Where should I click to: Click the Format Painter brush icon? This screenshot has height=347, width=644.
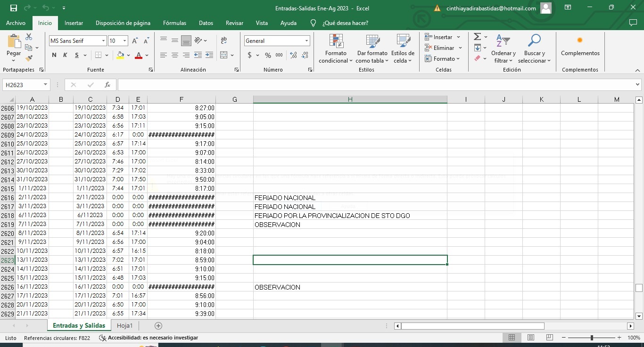29,58
